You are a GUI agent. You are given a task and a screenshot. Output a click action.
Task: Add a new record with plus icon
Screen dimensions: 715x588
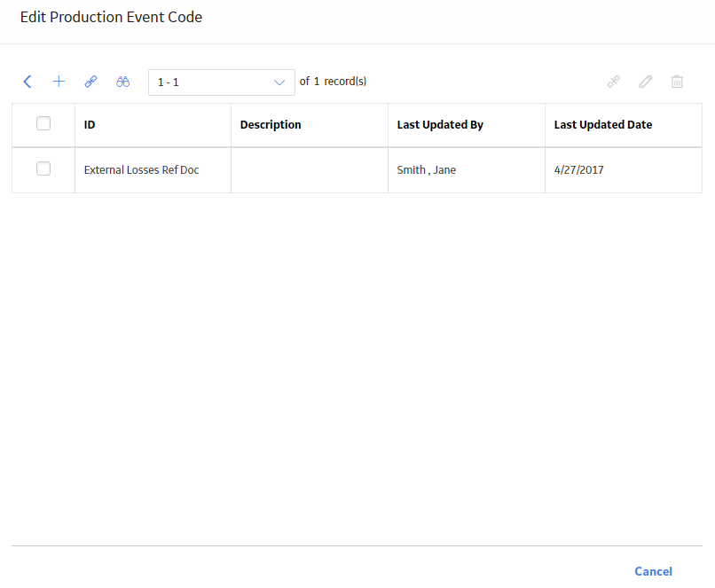point(59,82)
